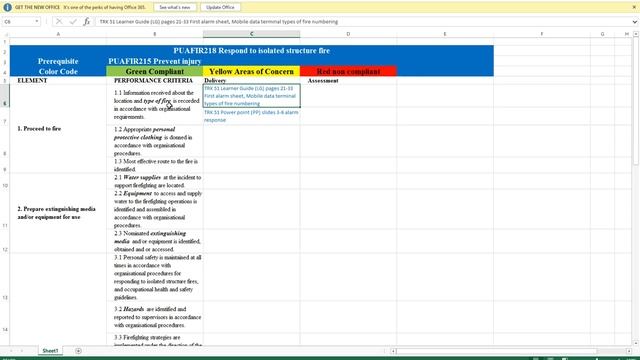
Task: Click the formula bar Enter checkmark icon
Action: 73,22
